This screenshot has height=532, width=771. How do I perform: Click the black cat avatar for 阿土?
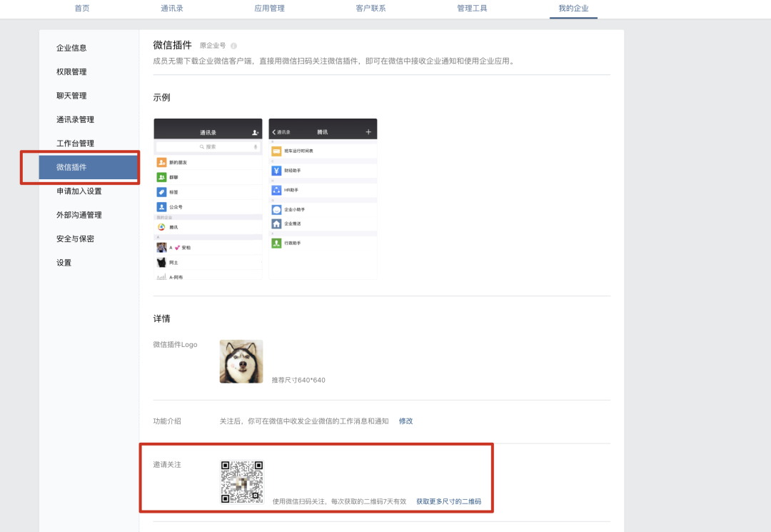click(161, 262)
